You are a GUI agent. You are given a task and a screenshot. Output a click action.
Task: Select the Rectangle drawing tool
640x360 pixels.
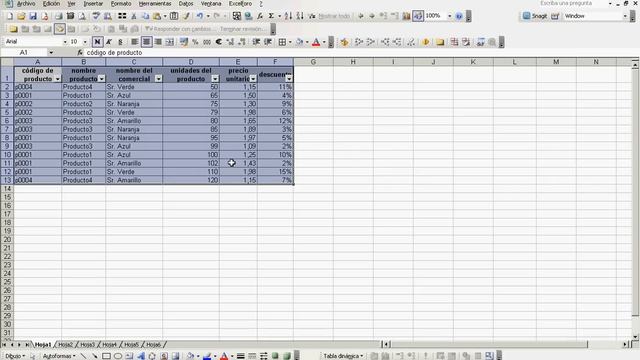tap(106, 356)
